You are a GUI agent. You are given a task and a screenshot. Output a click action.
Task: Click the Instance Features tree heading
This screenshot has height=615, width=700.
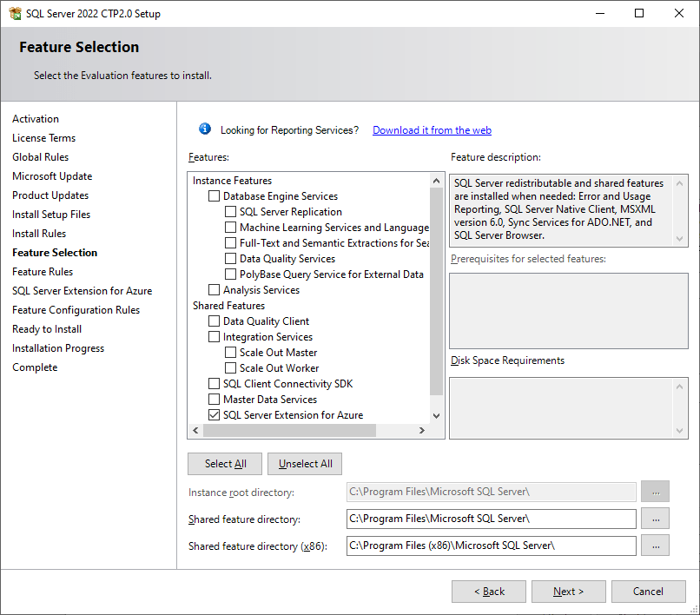[232, 181]
